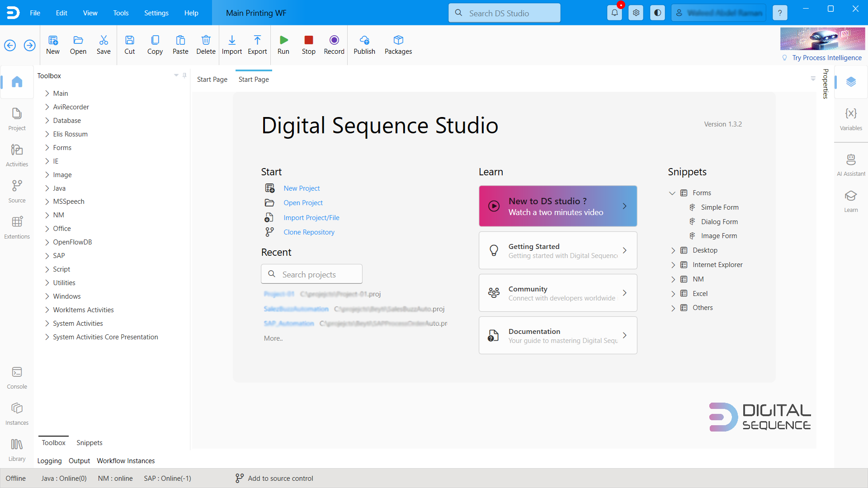Click the Import toolbar icon
This screenshot has height=488, width=868.
(232, 45)
